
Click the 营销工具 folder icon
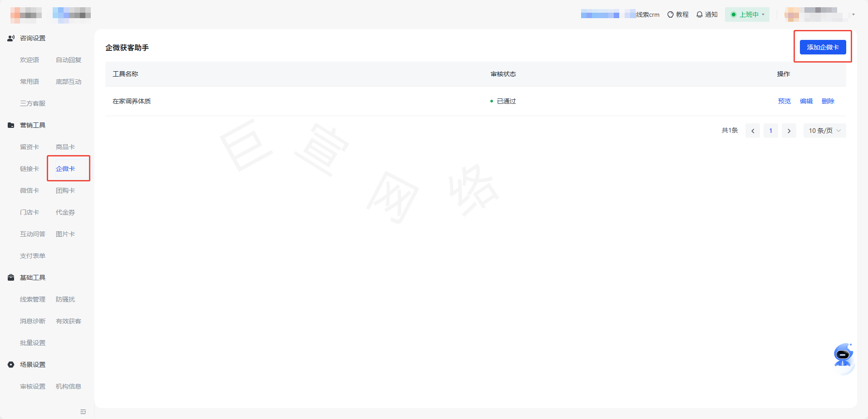11,125
